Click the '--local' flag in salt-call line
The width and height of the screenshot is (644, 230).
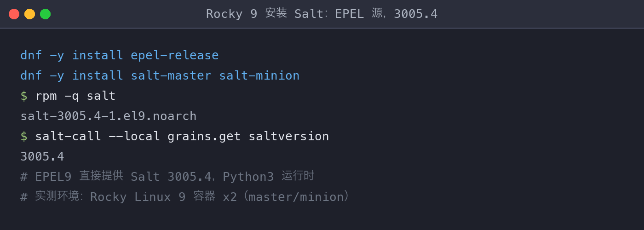pyautogui.click(x=134, y=136)
